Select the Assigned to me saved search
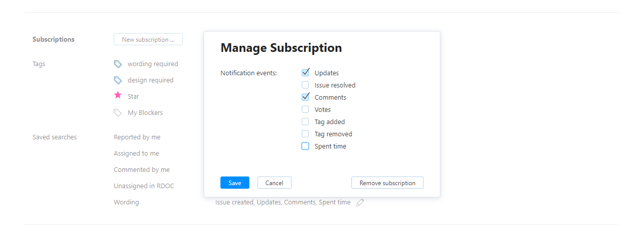The image size is (644, 236). click(136, 154)
